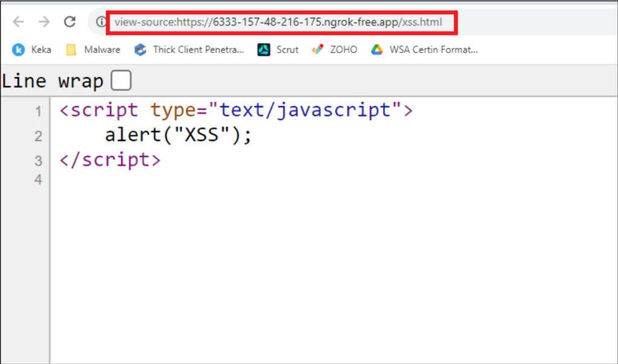Open site information info icon
This screenshot has height=364, width=618.
tap(100, 21)
